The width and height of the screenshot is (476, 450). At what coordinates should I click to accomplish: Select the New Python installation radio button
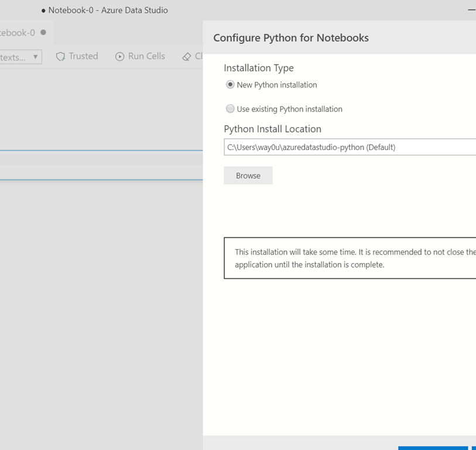[x=230, y=85]
